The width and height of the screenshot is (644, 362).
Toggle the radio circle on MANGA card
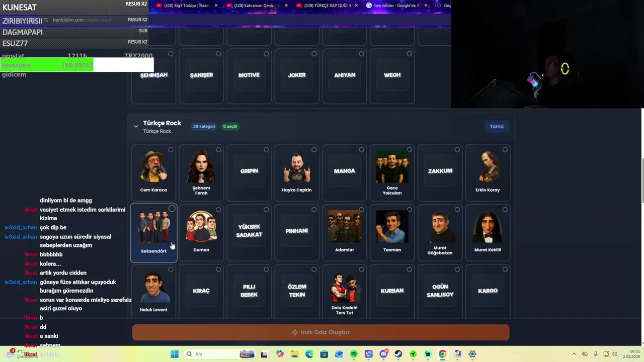(x=362, y=150)
